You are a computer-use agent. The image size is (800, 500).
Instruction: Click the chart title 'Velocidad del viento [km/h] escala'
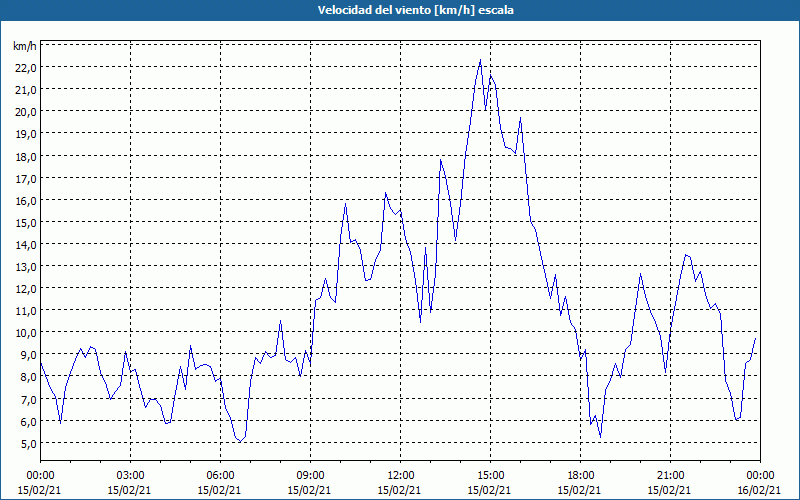click(x=415, y=10)
